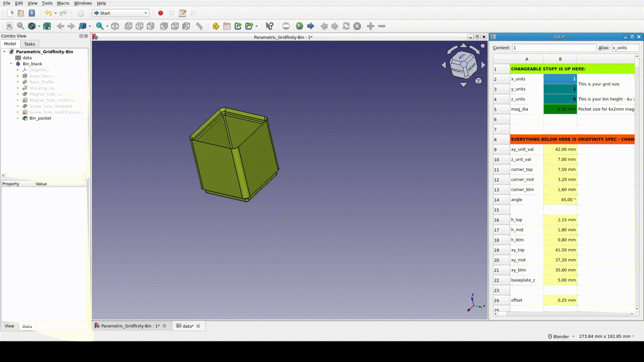Open the Blender navigation style selector
Screen dimensions: 644x362
[x=560, y=336]
